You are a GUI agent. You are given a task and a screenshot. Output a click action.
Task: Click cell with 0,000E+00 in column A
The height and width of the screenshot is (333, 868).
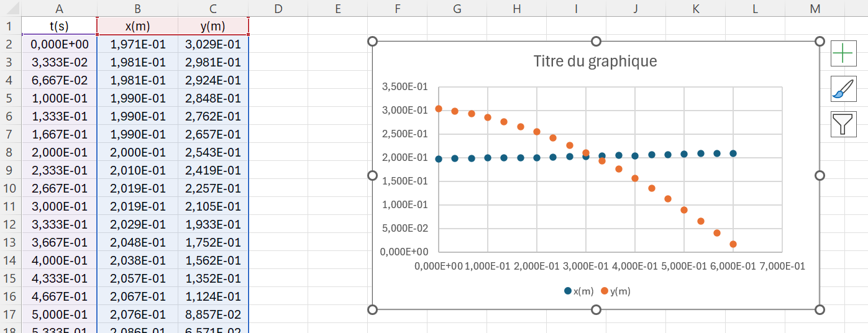pyautogui.click(x=59, y=44)
